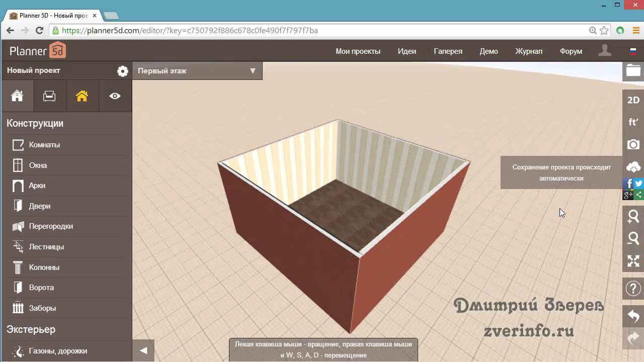644x362 pixels.
Task: Go back in browser history
Action: pos(10,31)
